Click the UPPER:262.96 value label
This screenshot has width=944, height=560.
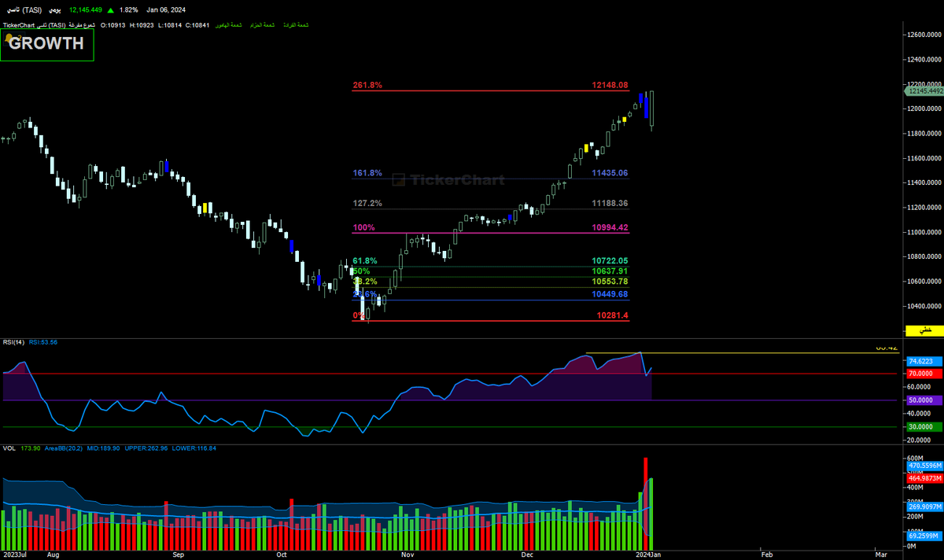[146, 448]
